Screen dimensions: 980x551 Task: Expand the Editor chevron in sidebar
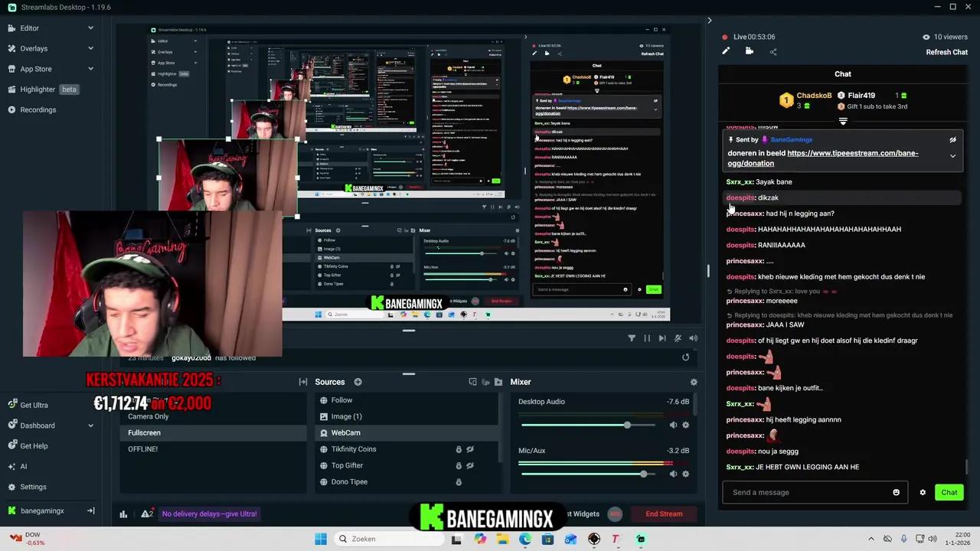point(90,28)
